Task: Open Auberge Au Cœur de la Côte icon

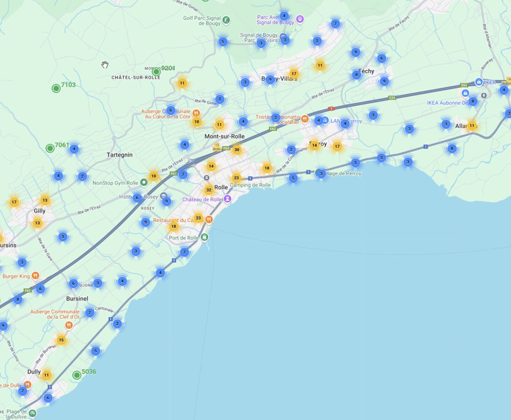Action: pyautogui.click(x=196, y=113)
